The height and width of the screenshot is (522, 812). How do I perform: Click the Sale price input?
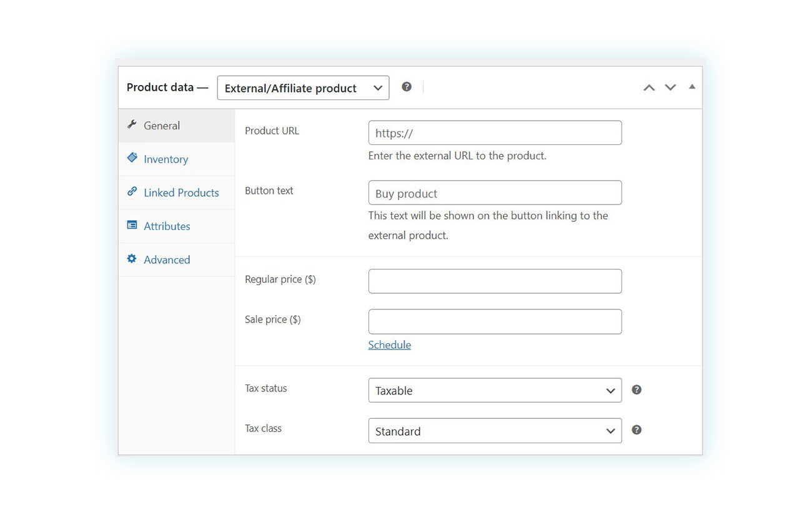(495, 321)
